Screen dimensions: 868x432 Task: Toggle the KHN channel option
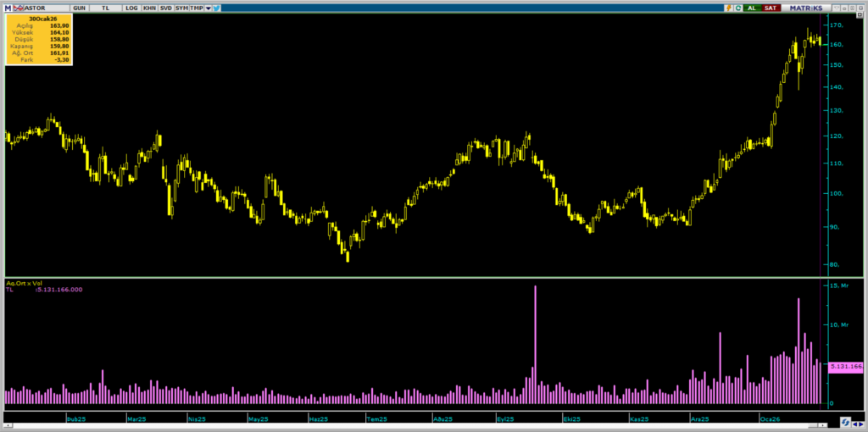(149, 8)
